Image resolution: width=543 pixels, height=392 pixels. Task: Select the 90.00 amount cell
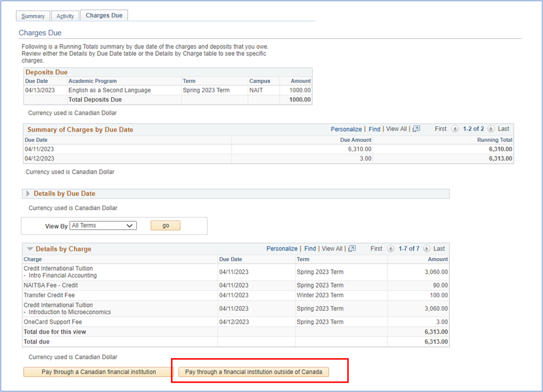[440, 285]
